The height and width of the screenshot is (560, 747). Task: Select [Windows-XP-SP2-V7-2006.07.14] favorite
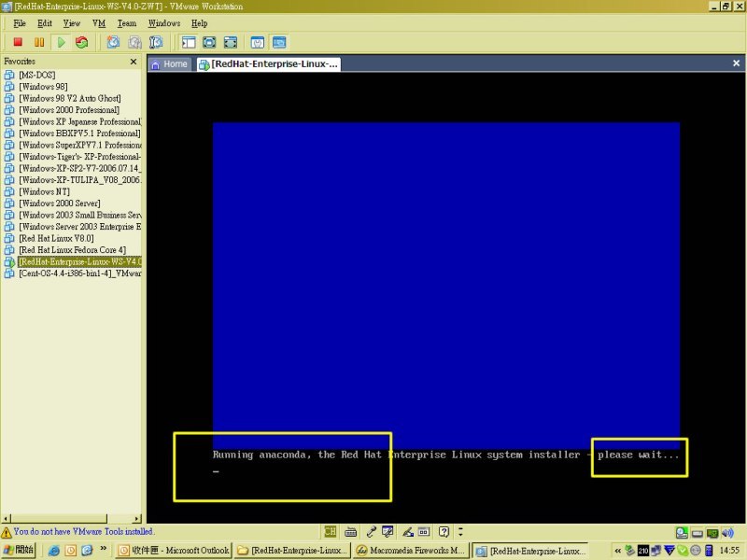pos(79,168)
